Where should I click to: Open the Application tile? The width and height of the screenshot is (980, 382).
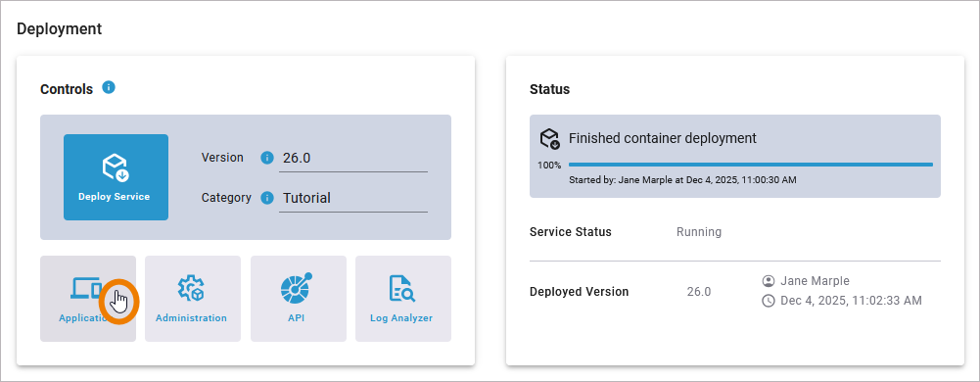88,299
